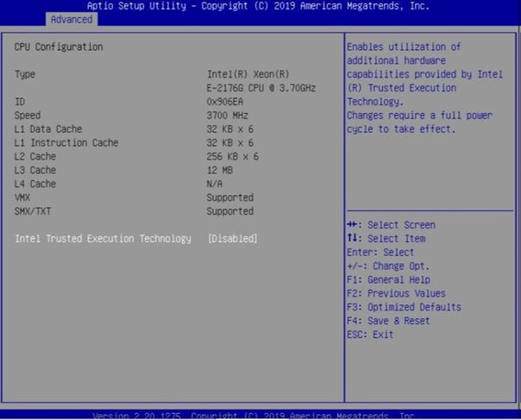
Task: Select the Speed label
Action: [x=28, y=116]
